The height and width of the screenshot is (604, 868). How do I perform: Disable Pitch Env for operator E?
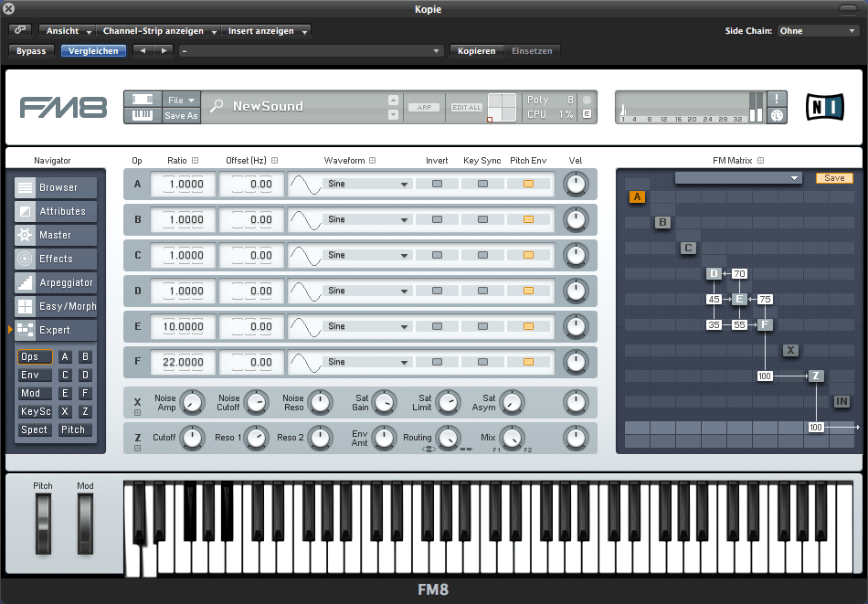tap(528, 326)
